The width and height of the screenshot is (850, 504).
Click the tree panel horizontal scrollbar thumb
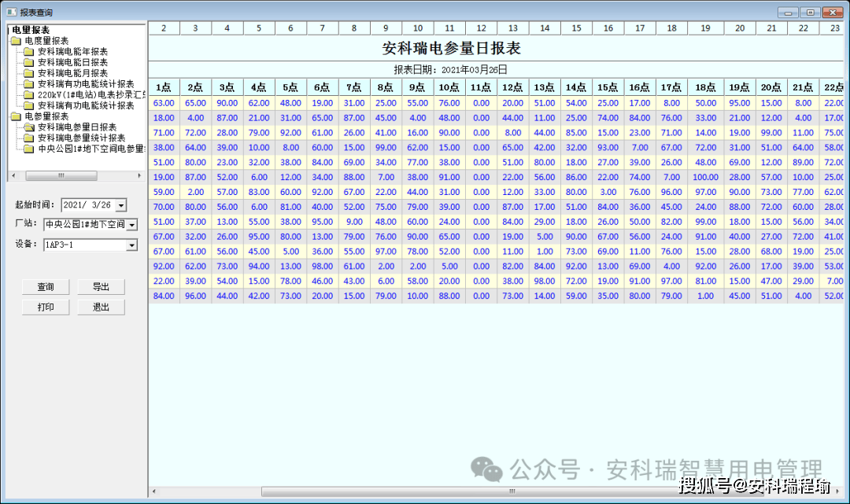tap(61, 175)
